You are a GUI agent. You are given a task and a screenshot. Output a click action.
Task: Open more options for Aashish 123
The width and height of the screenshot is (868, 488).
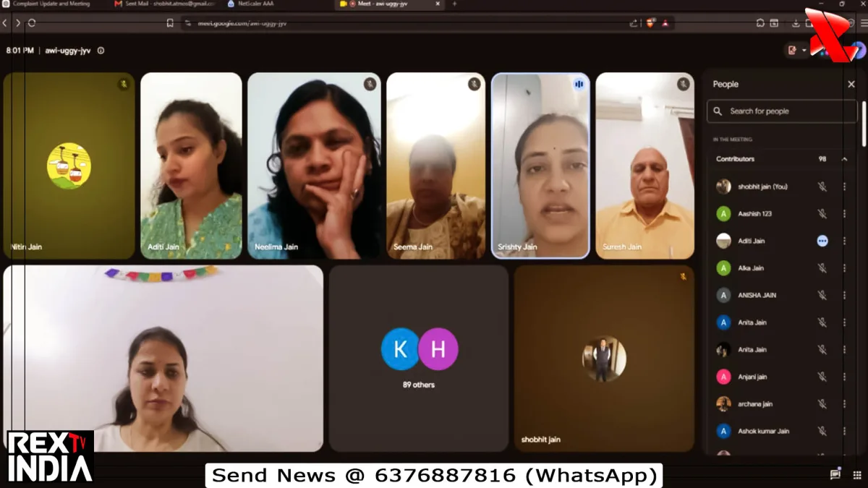[844, 214]
